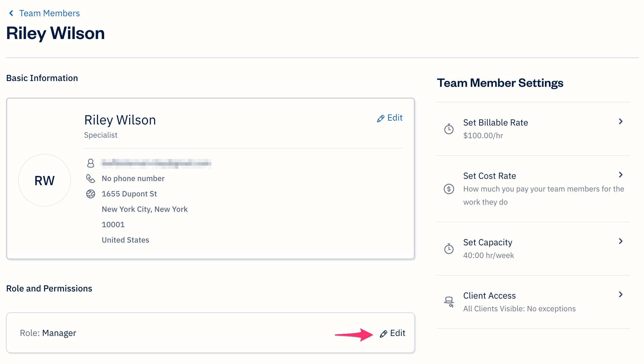Image resolution: width=644 pixels, height=364 pixels.
Task: Click Edit button for Basic Information
Action: [390, 117]
